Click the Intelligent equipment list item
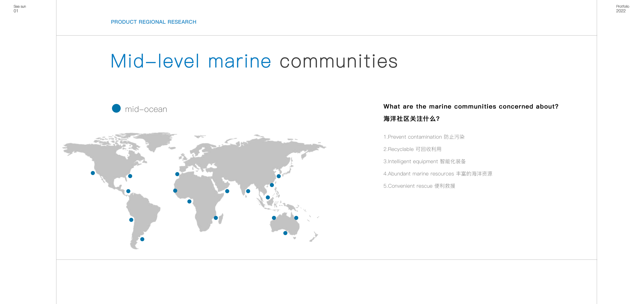This screenshot has height=304, width=644. 425,162
